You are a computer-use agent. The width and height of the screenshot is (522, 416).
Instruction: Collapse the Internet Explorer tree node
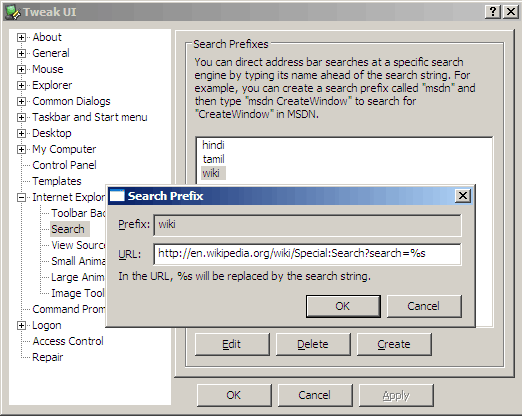(x=21, y=197)
